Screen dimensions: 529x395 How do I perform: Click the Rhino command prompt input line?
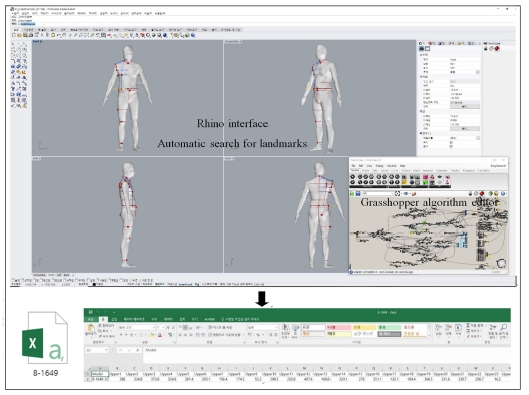[x=263, y=24]
